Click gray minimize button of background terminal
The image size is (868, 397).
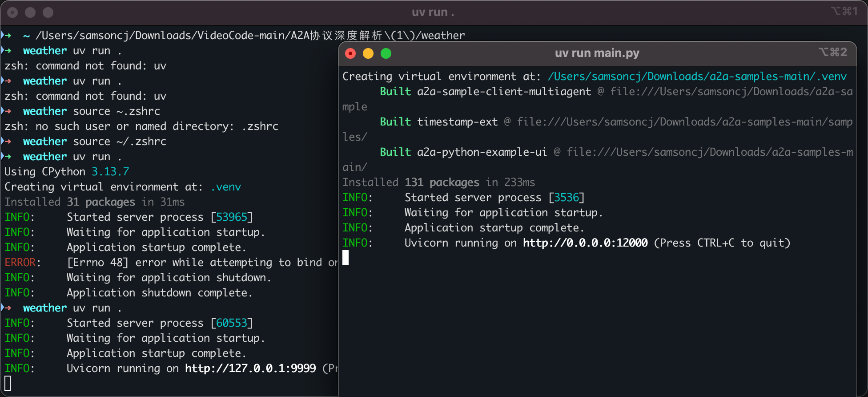coord(30,12)
